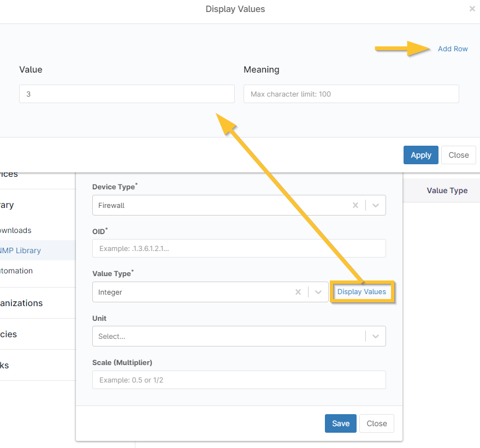The height and width of the screenshot is (448, 480).
Task: Clear the Integer selection in Value Type
Action: click(298, 292)
